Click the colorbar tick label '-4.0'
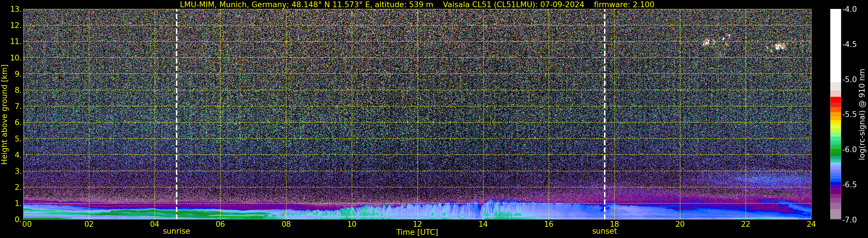 849,10
